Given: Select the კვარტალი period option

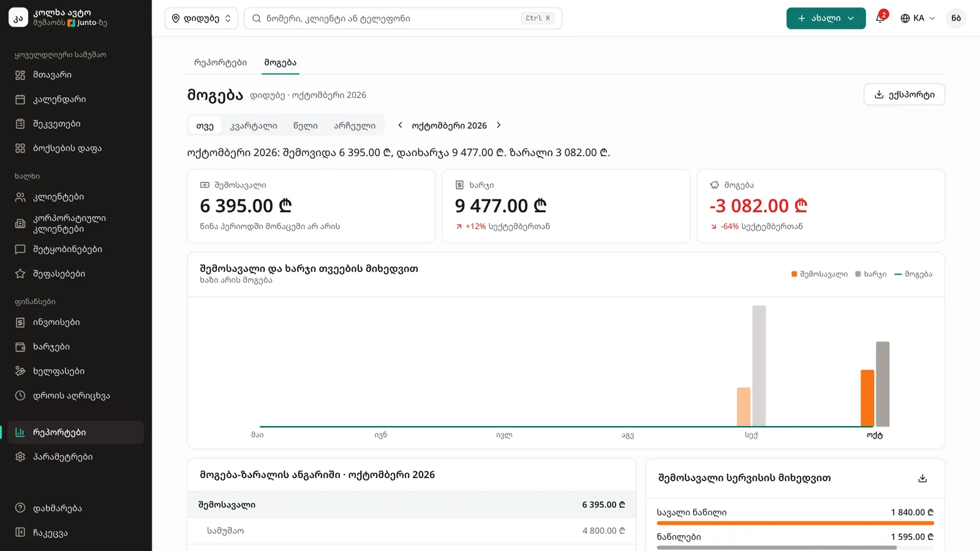Looking at the screenshot, I should click(x=254, y=126).
